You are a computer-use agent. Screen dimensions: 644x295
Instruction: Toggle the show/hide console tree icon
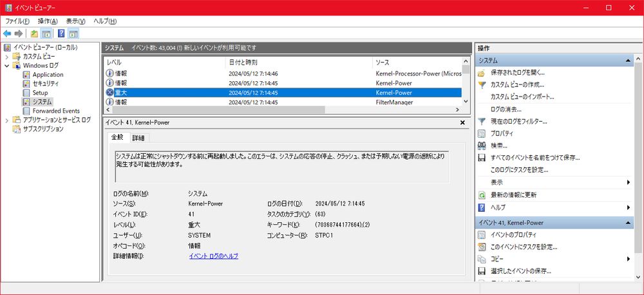(x=46, y=33)
